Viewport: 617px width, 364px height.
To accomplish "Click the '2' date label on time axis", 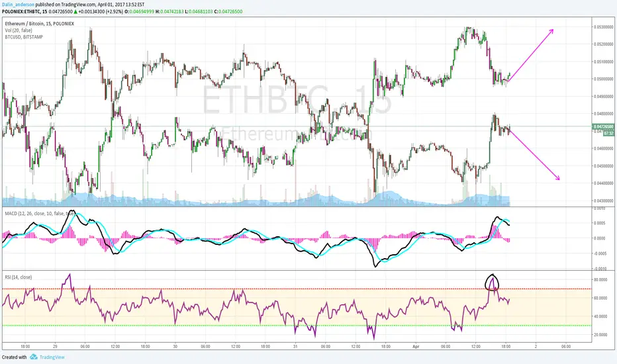I will point(536,347).
